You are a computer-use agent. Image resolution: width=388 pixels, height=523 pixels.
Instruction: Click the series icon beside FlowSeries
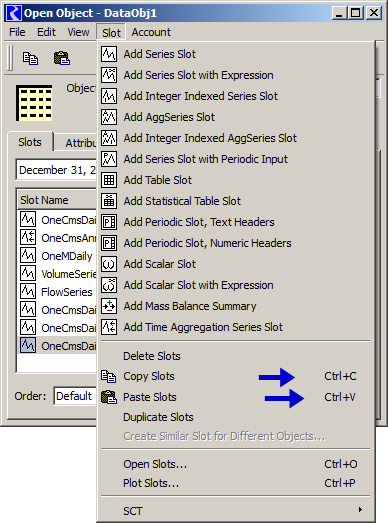tap(28, 292)
